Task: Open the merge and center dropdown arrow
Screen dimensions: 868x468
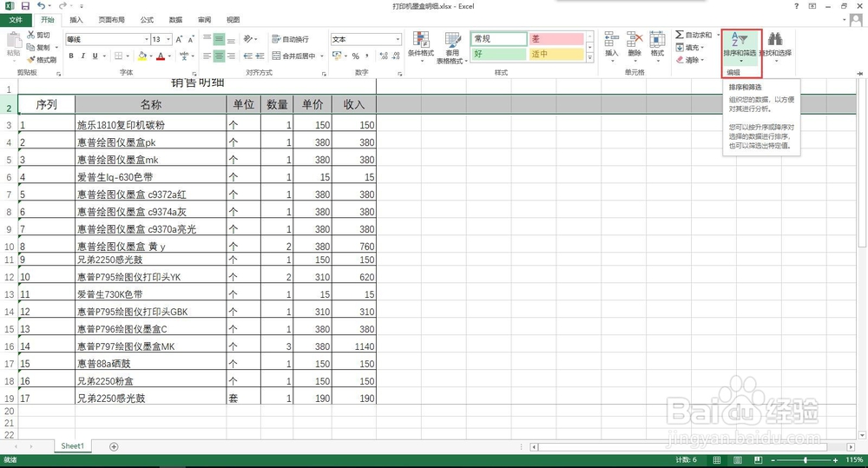Action: tap(322, 56)
